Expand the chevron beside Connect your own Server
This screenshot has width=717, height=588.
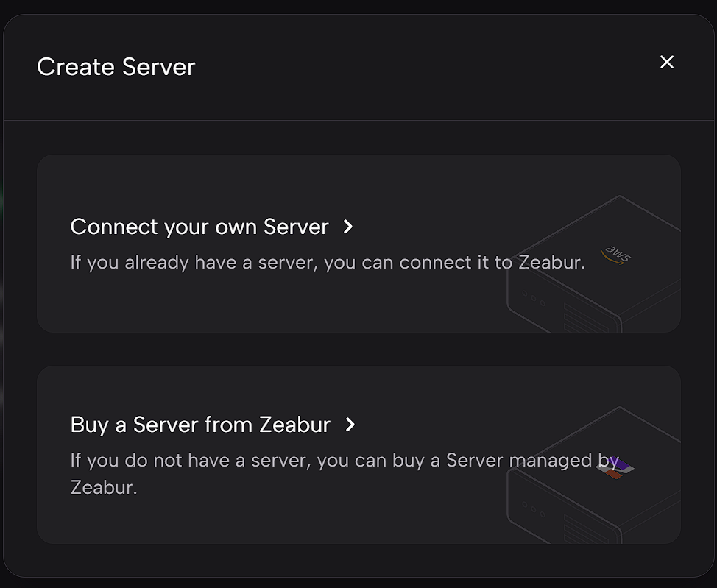tap(349, 227)
